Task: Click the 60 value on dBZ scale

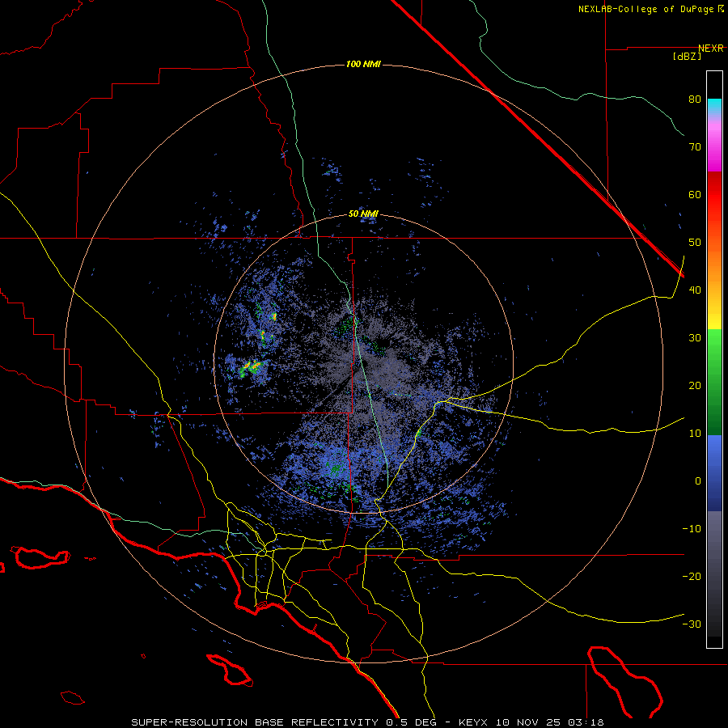Action: tap(695, 194)
